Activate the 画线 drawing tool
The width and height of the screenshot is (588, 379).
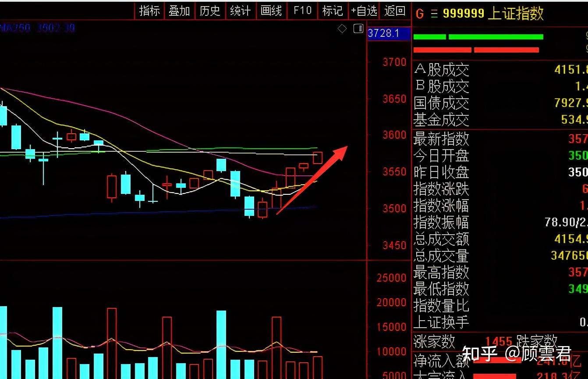tap(271, 11)
